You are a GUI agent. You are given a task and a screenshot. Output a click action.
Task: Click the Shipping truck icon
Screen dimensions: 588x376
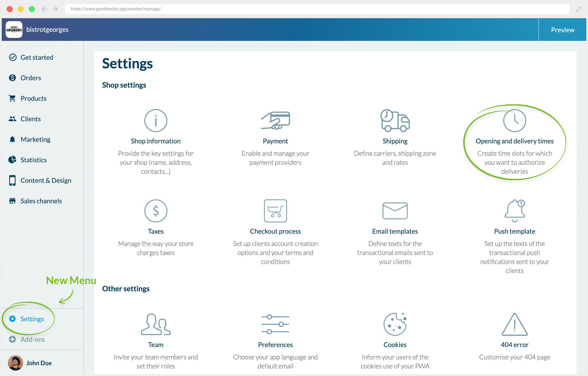click(x=395, y=120)
